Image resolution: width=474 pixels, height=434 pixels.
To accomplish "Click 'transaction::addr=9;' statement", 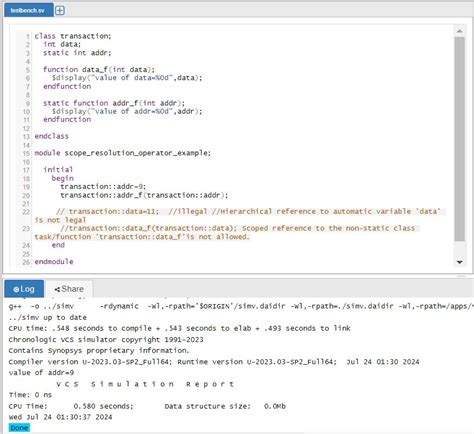I will (x=103, y=187).
